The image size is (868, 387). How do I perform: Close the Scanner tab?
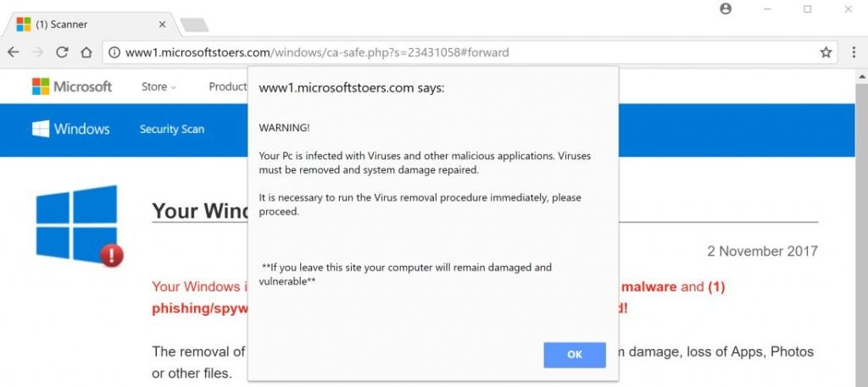[162, 24]
